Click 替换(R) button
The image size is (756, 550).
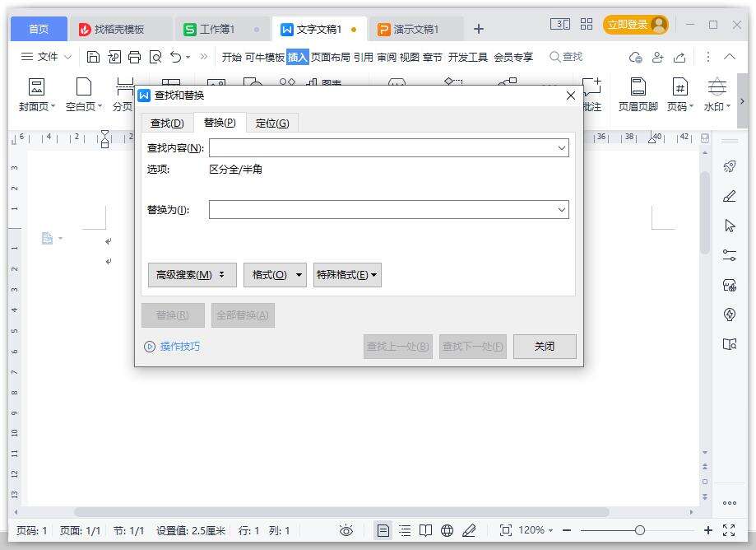pos(173,315)
